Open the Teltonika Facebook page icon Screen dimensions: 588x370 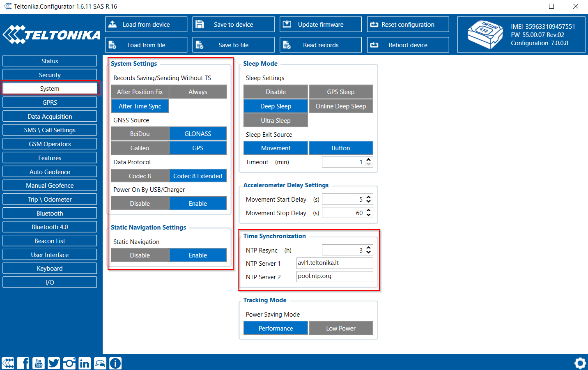tap(23, 363)
